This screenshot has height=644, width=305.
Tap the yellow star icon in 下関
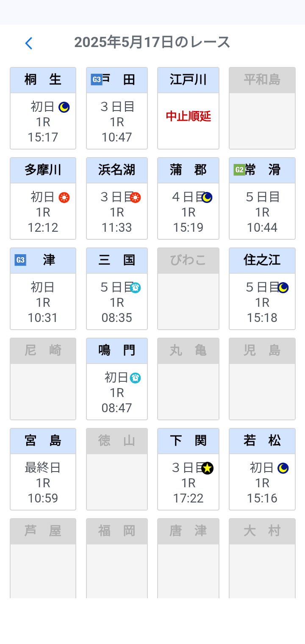click(x=207, y=468)
